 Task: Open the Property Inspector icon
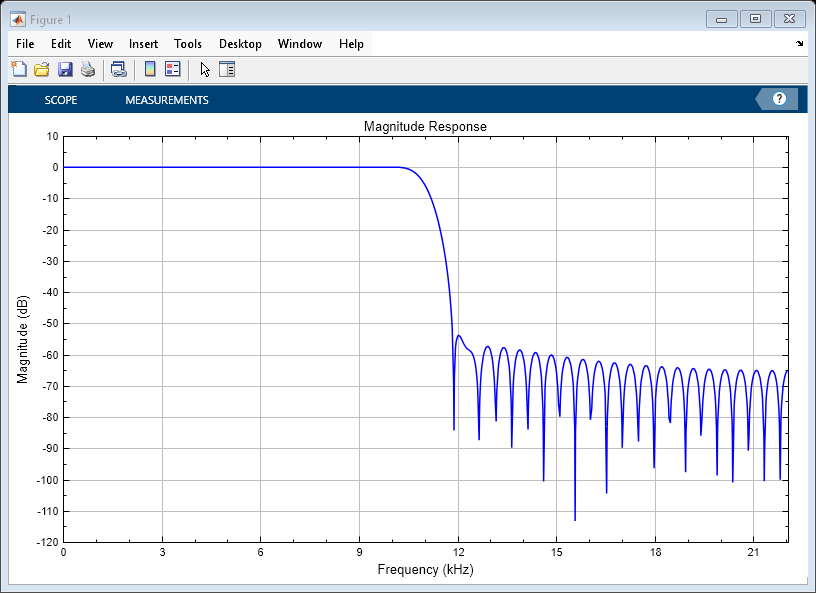227,69
